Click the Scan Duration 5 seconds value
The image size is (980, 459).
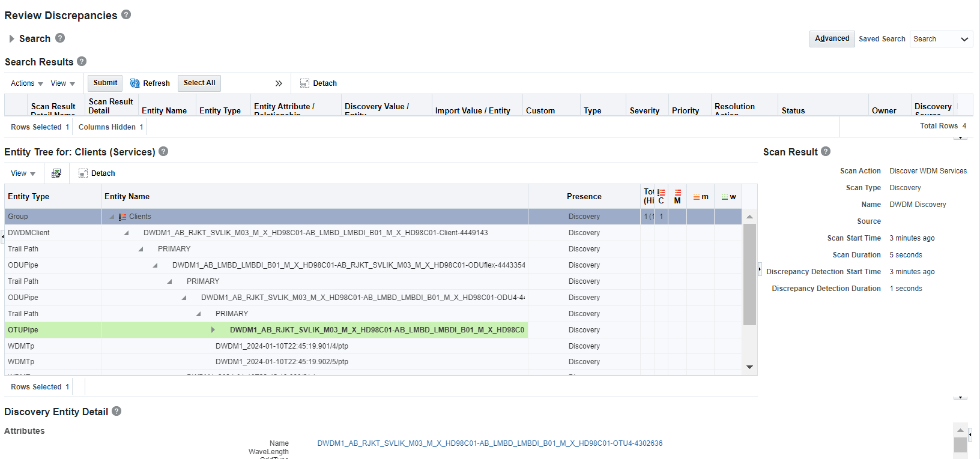click(x=906, y=255)
